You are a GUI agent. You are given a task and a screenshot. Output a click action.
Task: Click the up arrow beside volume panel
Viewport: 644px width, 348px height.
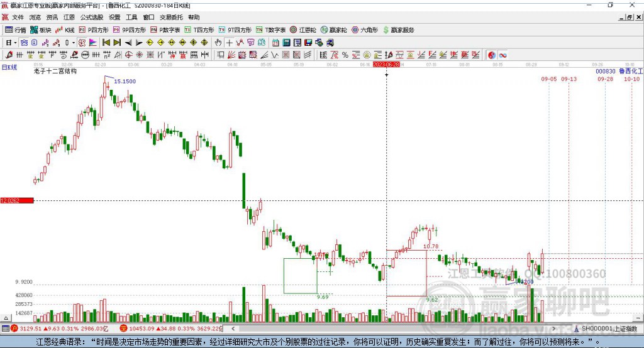click(x=6, y=318)
